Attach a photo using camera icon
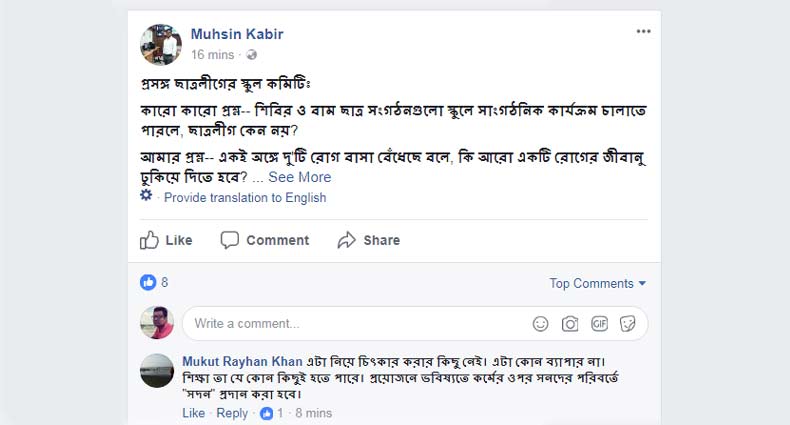Screen dimensions: 790x425 570,323
